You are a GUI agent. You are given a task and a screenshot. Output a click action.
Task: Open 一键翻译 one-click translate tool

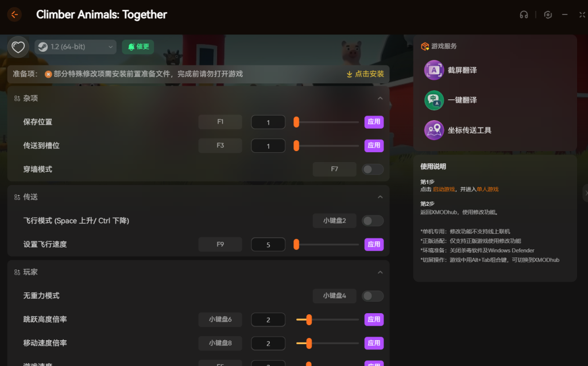point(451,100)
